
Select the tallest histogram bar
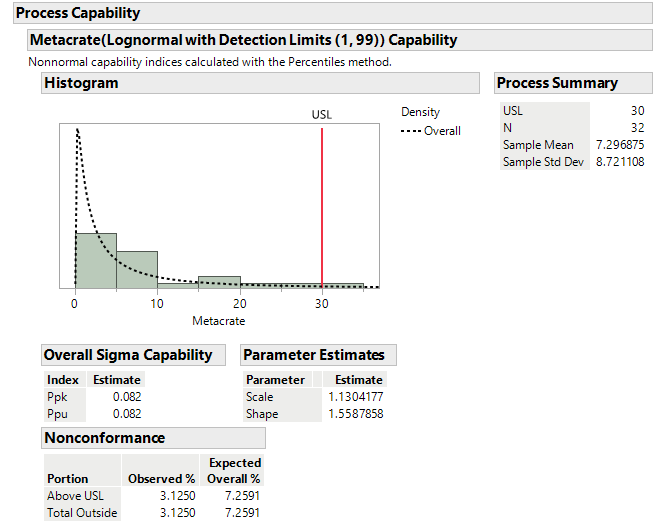[96, 260]
